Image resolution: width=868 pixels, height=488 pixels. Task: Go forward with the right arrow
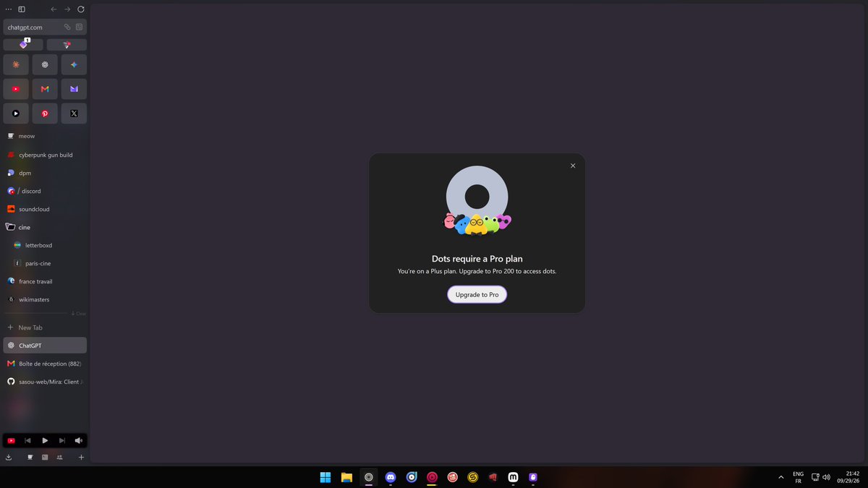click(x=67, y=9)
